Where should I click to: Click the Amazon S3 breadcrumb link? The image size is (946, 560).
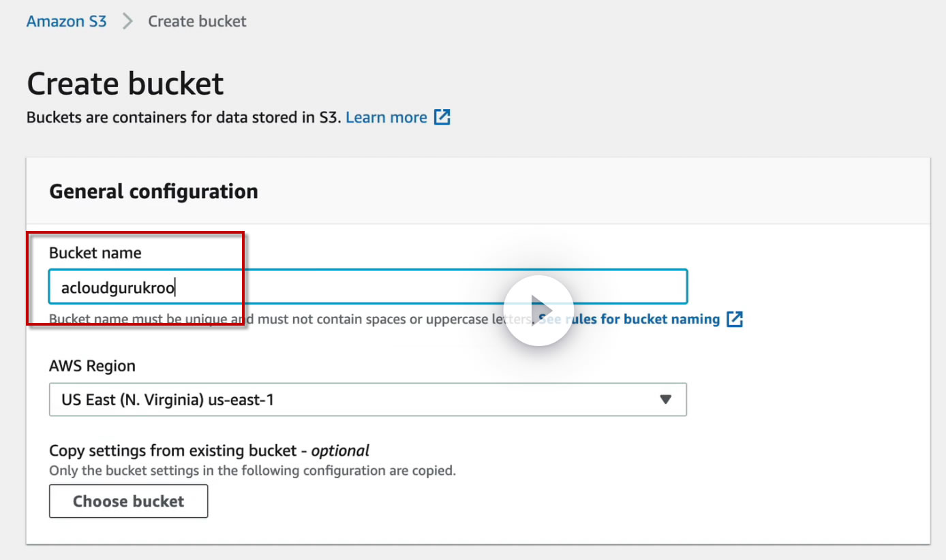pyautogui.click(x=66, y=21)
